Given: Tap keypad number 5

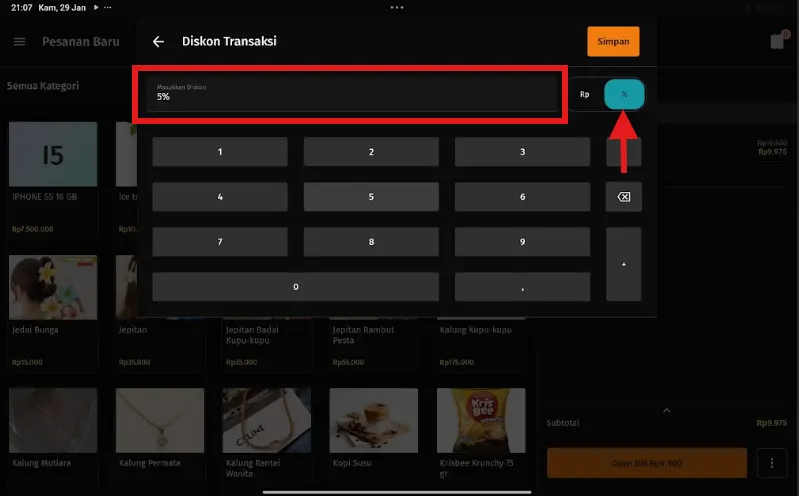Looking at the screenshot, I should [x=371, y=197].
